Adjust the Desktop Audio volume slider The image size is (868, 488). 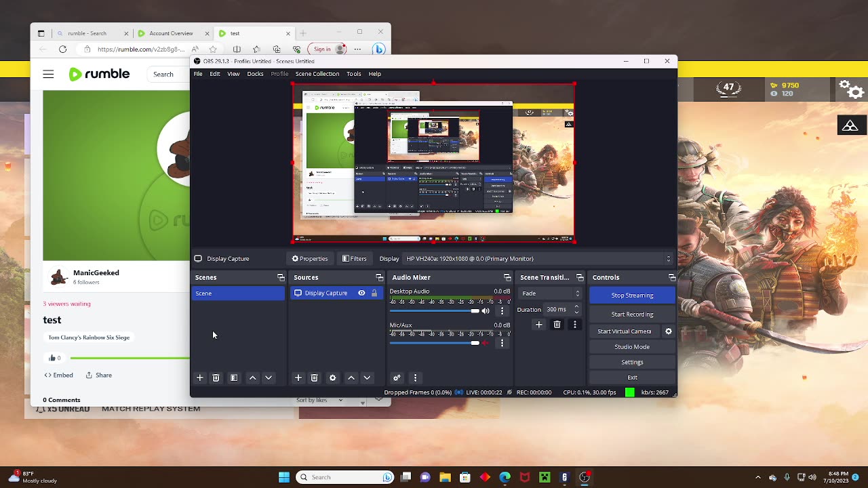[x=435, y=311]
